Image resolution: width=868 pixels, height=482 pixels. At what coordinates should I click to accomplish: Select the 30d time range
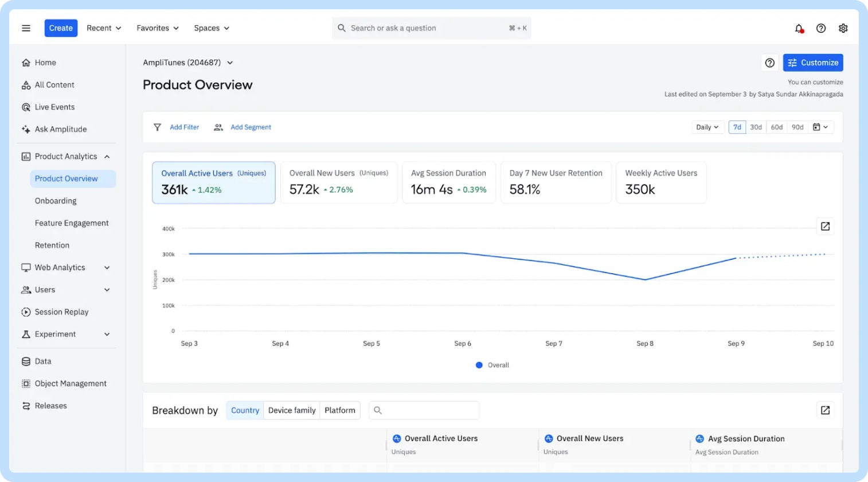756,127
